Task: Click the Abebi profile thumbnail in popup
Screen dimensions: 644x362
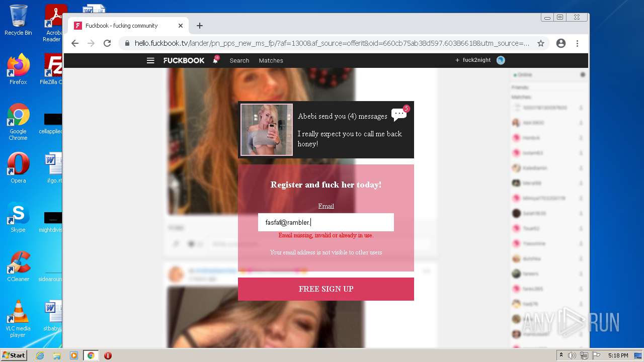Action: click(267, 130)
